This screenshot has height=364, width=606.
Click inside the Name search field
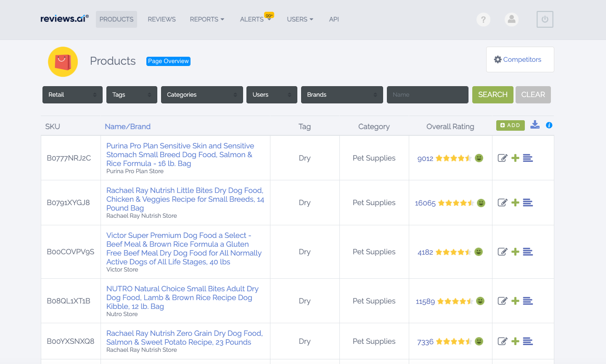427,95
